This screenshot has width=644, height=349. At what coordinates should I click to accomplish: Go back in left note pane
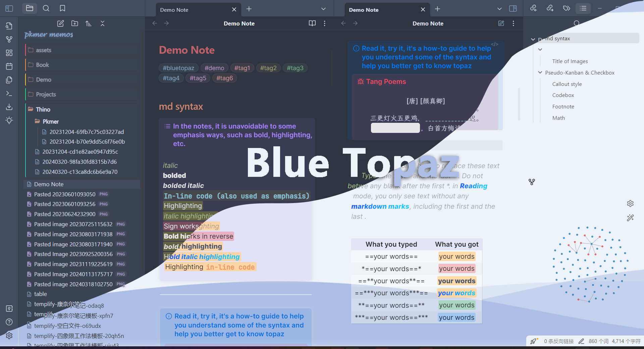(155, 23)
